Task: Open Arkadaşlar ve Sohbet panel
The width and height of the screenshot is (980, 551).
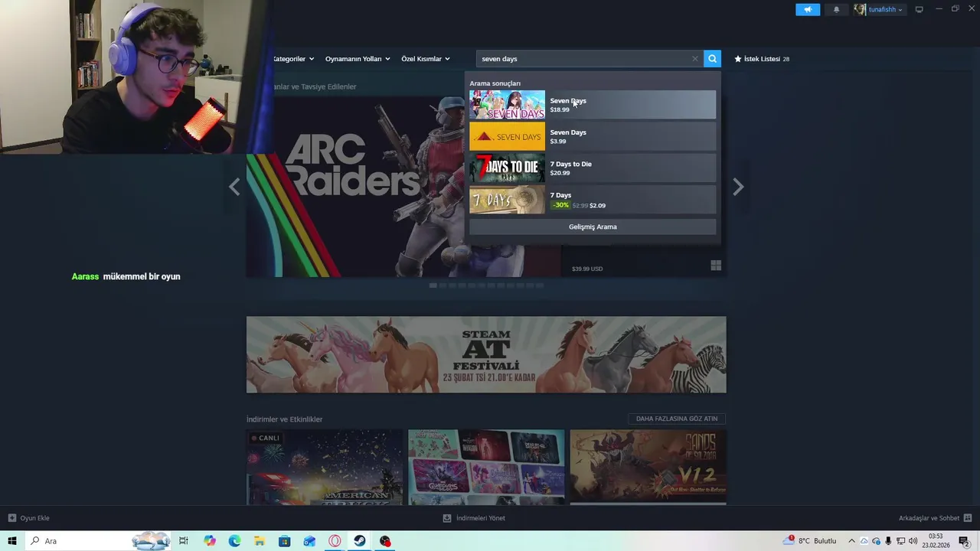Action: [935, 518]
